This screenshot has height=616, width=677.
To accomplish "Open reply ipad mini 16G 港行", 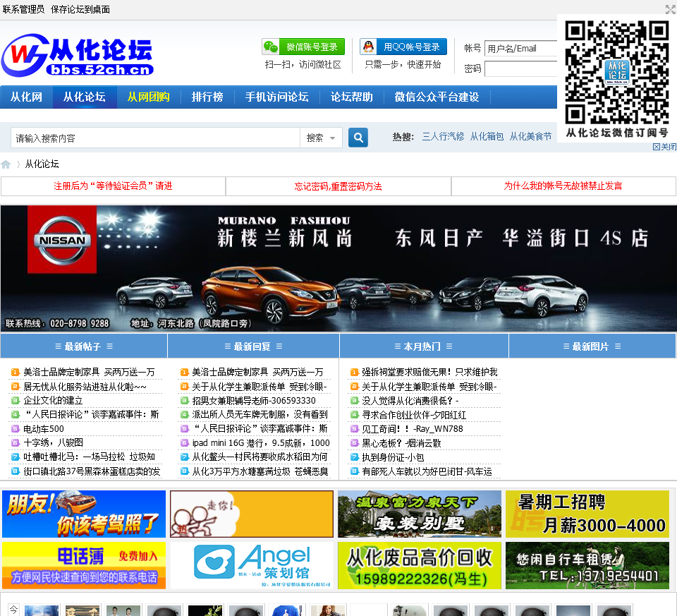I will pyautogui.click(x=261, y=443).
